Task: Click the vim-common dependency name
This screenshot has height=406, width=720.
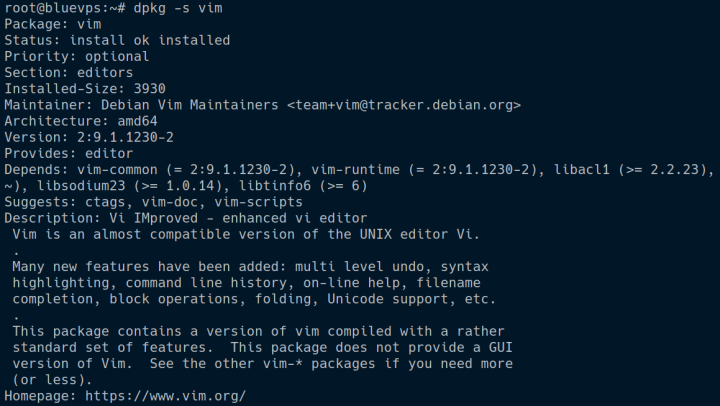Action: click(x=118, y=170)
